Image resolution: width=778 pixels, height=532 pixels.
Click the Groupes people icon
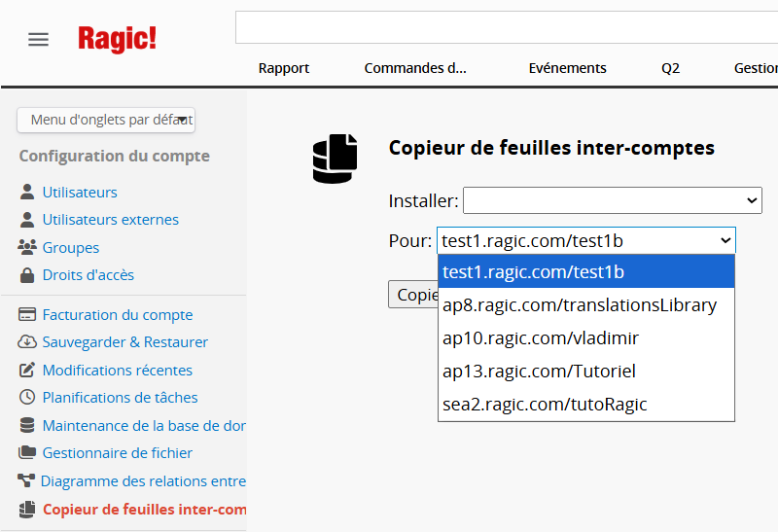(x=27, y=248)
